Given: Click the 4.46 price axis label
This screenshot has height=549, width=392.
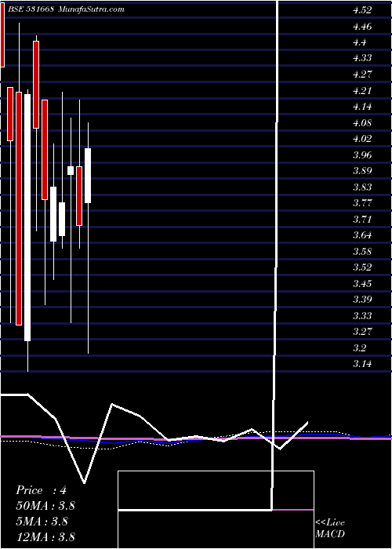Looking at the screenshot, I should pos(362,26).
